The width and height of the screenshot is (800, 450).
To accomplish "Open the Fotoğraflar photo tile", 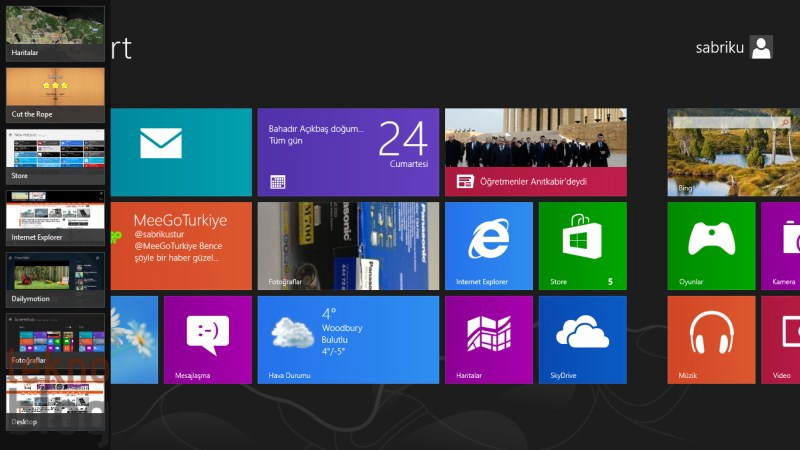I will pyautogui.click(x=348, y=246).
